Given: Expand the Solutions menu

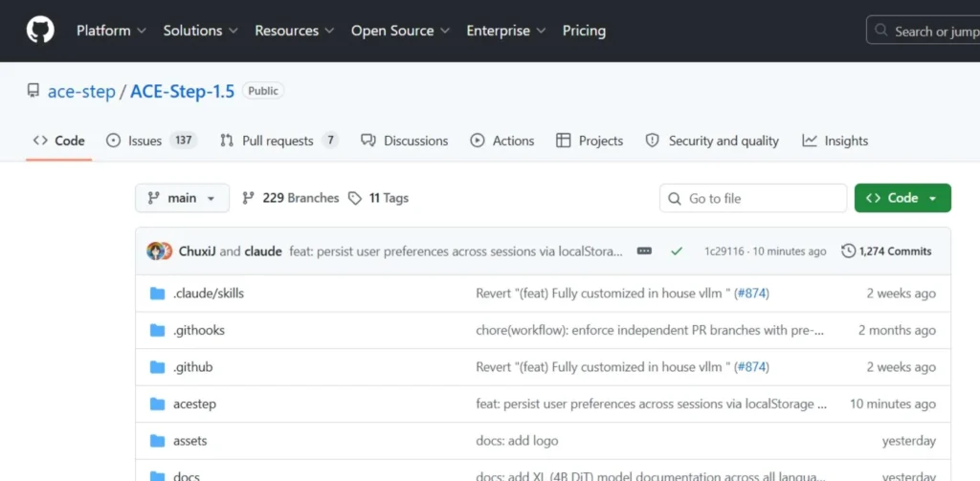Looking at the screenshot, I should [201, 31].
